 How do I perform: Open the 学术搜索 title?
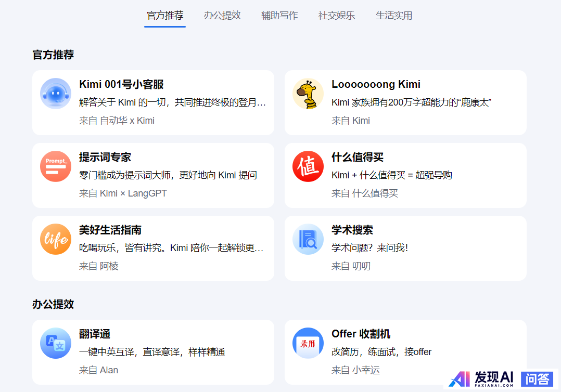click(x=352, y=230)
